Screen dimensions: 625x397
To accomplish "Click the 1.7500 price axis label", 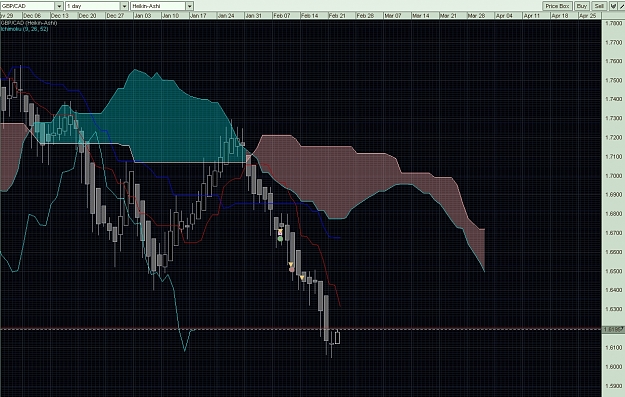I will 614,81.
